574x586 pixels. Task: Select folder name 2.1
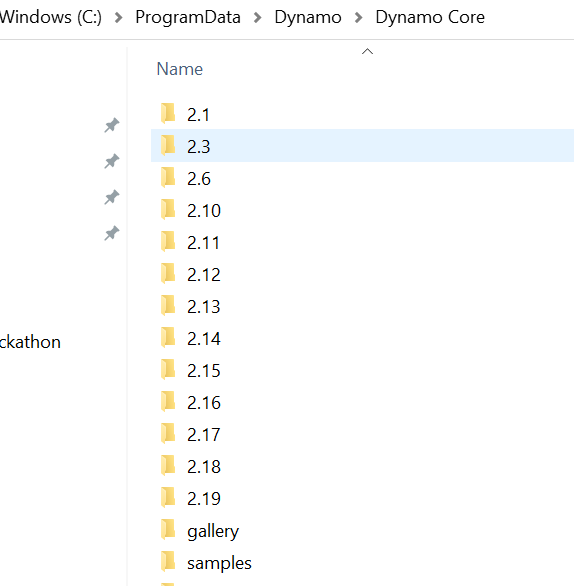point(198,115)
